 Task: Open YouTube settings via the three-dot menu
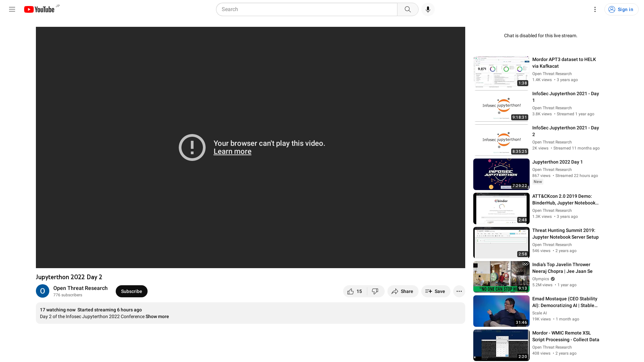(x=595, y=9)
